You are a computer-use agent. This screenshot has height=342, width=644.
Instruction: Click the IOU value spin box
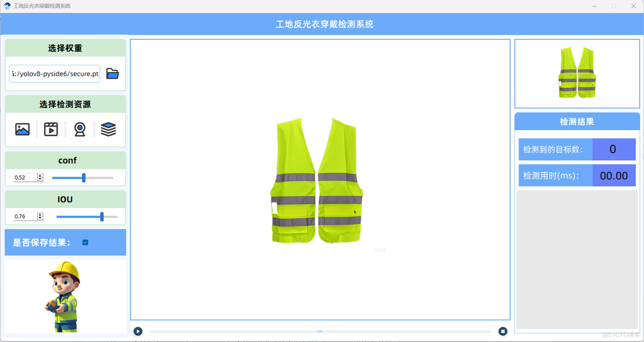[28, 216]
